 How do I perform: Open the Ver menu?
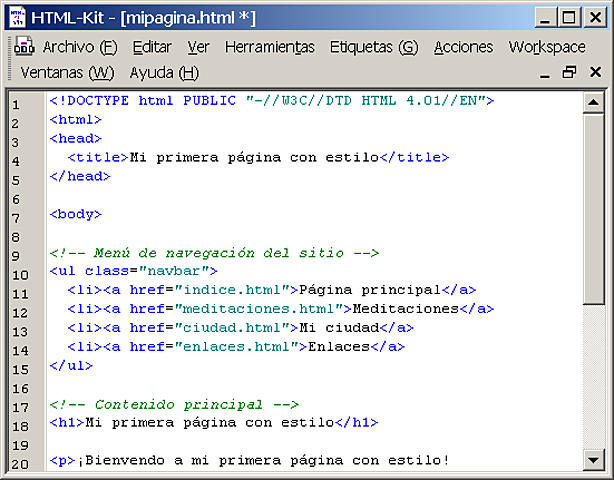198,47
